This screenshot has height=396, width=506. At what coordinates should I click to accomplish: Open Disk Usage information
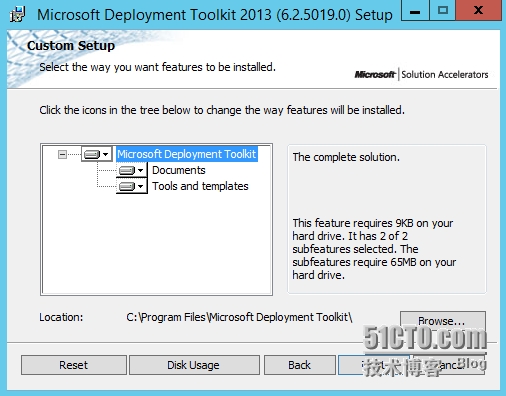click(194, 365)
